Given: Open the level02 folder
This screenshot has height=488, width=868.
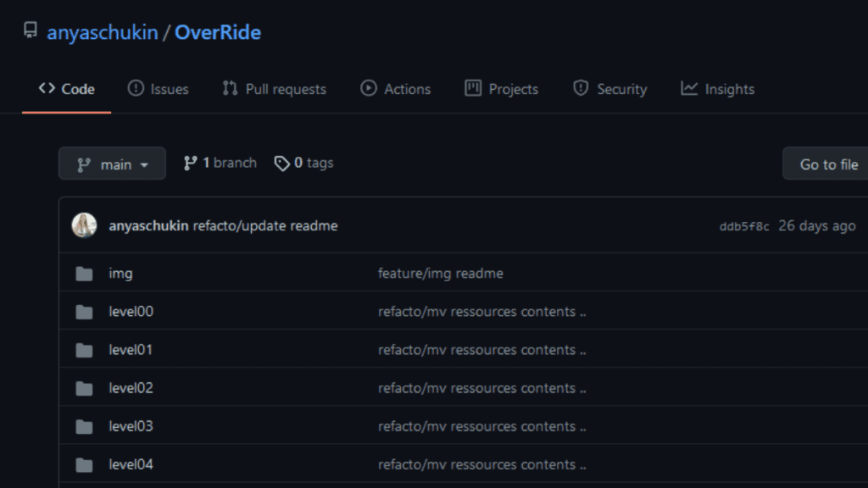Looking at the screenshot, I should (131, 388).
